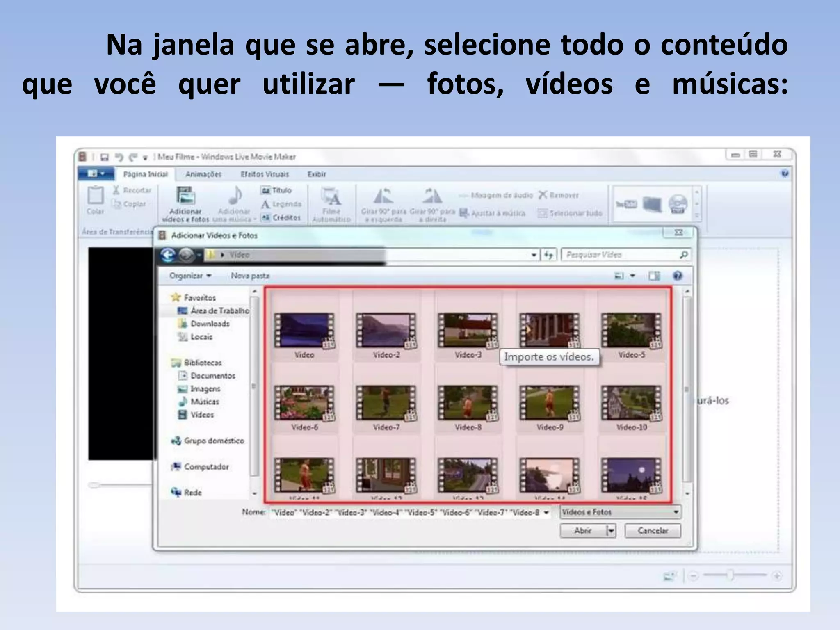Click the Adicionar vídeos e fotos icon

[x=185, y=195]
